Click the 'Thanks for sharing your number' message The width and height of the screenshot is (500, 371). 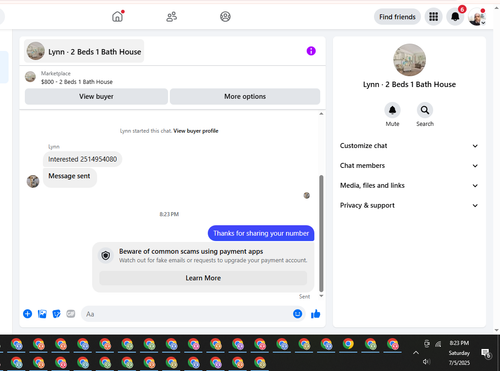click(x=261, y=233)
